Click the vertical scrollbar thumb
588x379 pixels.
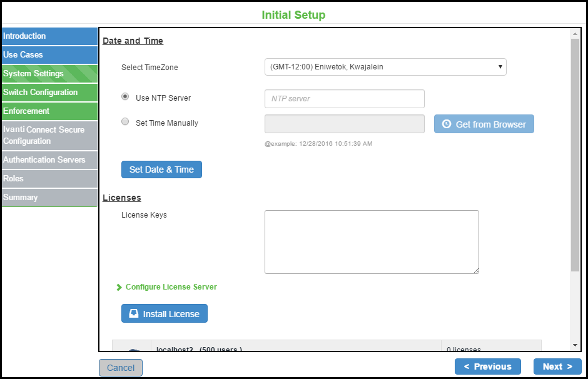click(x=575, y=156)
